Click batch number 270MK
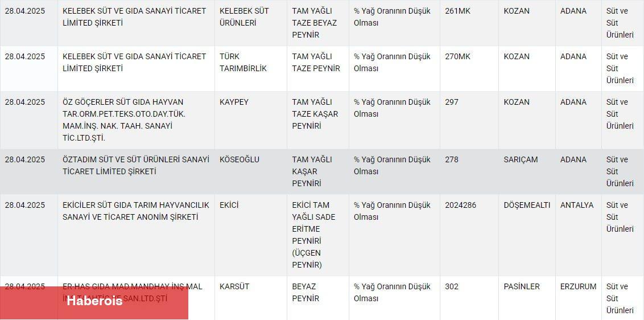644x320 pixels. click(457, 56)
